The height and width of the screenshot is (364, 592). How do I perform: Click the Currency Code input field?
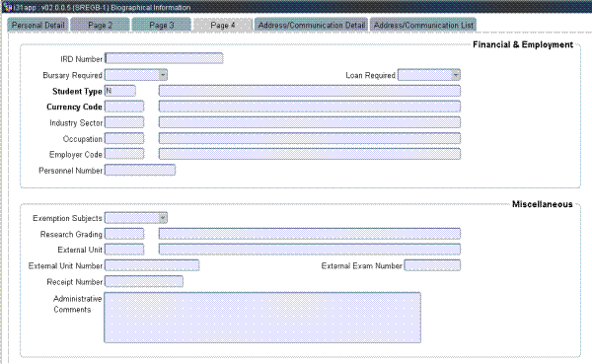tap(124, 107)
